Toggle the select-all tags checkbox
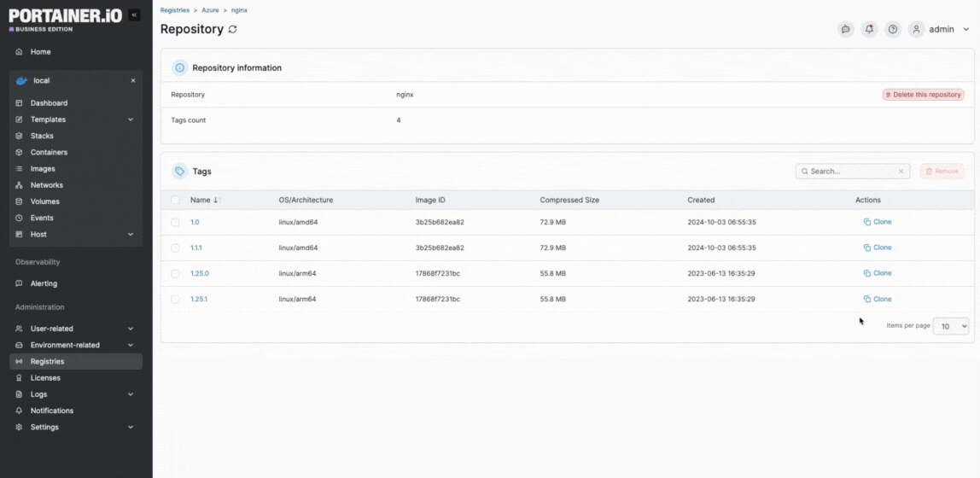980x478 pixels. tap(175, 200)
